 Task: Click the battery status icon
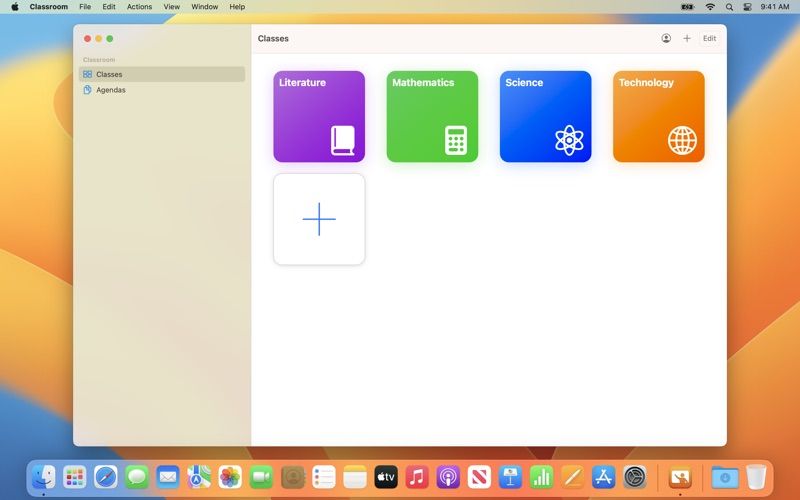pyautogui.click(x=687, y=7)
